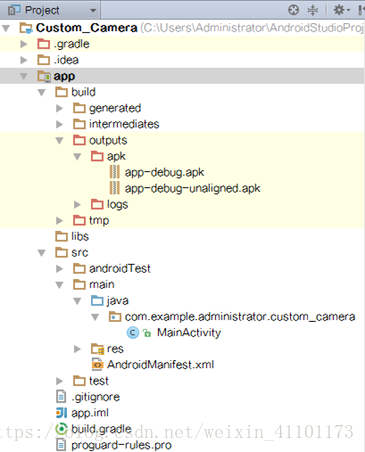The width and height of the screenshot is (365, 452).
Task: Click the logs folder icon
Action: 97,204
